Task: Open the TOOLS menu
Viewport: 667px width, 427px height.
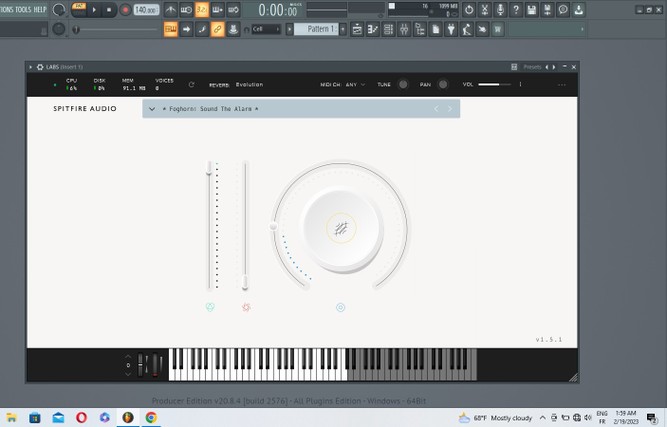Action: coord(22,10)
